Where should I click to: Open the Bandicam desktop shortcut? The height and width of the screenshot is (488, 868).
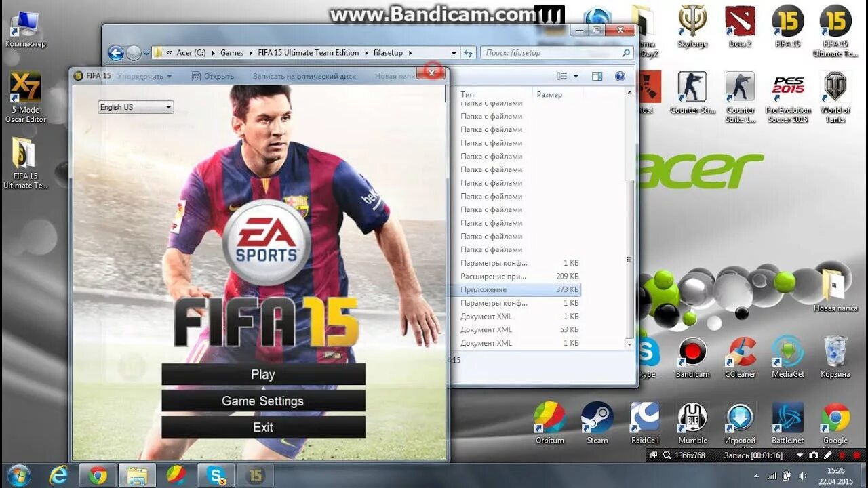692,358
